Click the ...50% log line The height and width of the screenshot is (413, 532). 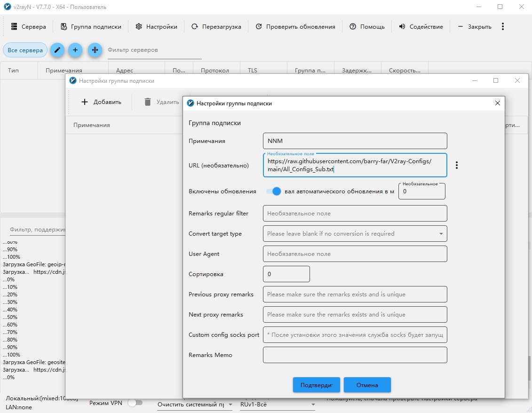pyautogui.click(x=10, y=318)
